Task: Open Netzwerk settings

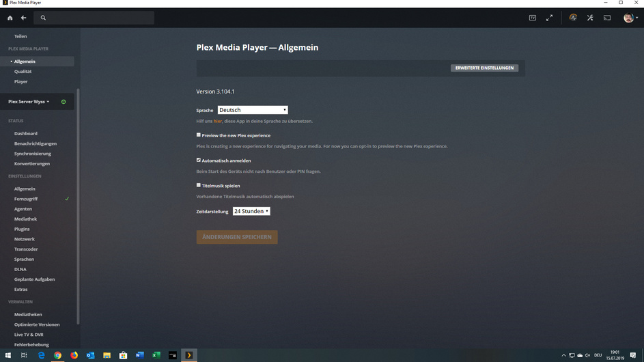Action: (24, 239)
